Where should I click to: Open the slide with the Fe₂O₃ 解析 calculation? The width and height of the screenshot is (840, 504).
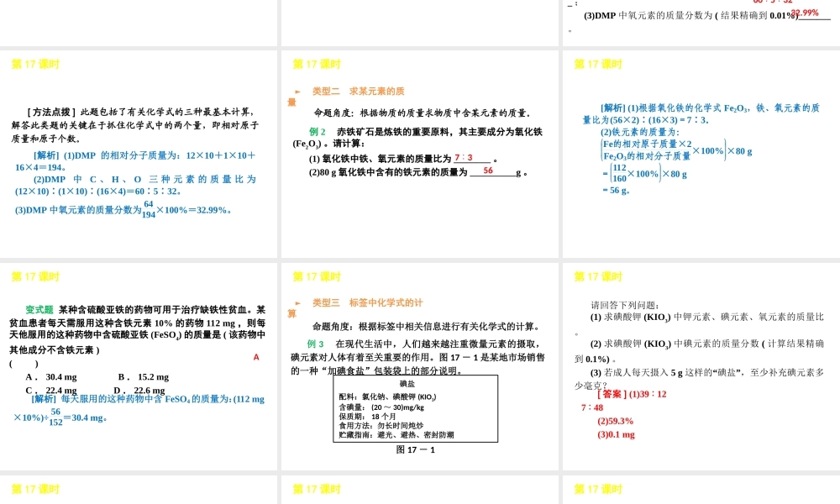point(701,155)
